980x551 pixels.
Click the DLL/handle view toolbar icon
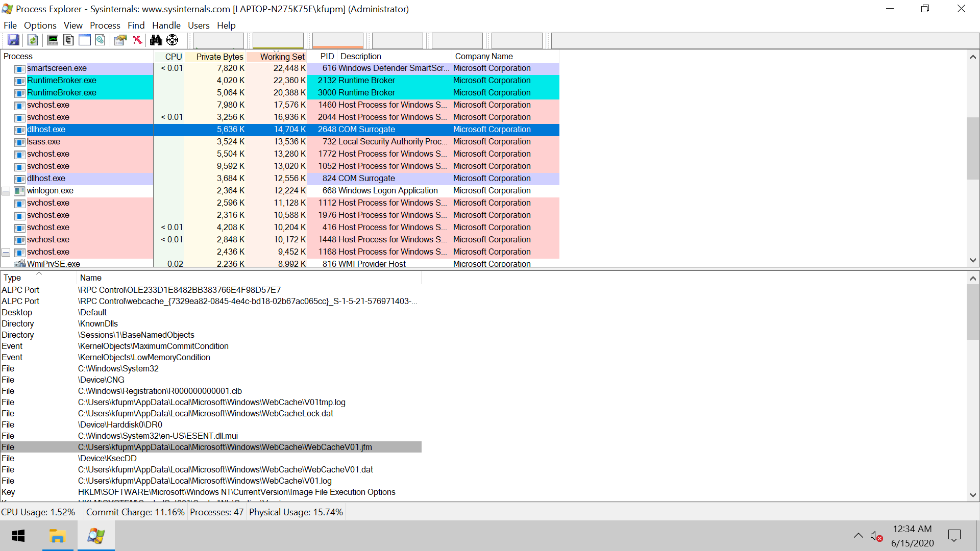click(101, 40)
